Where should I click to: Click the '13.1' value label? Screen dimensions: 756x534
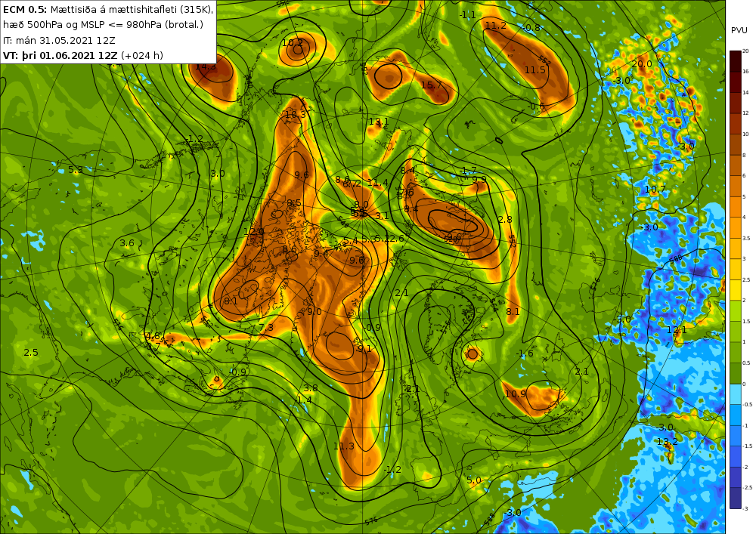379,122
